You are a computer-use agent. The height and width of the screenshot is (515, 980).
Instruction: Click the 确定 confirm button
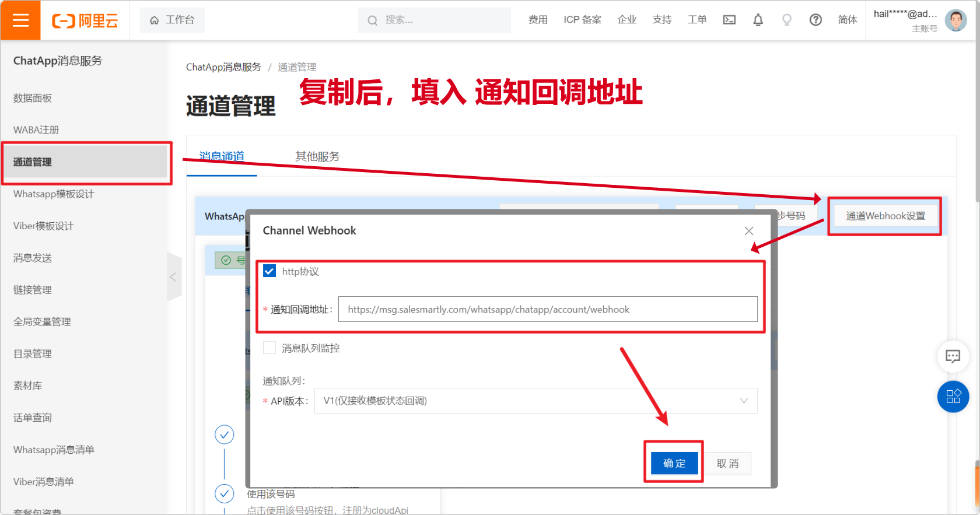tap(674, 463)
